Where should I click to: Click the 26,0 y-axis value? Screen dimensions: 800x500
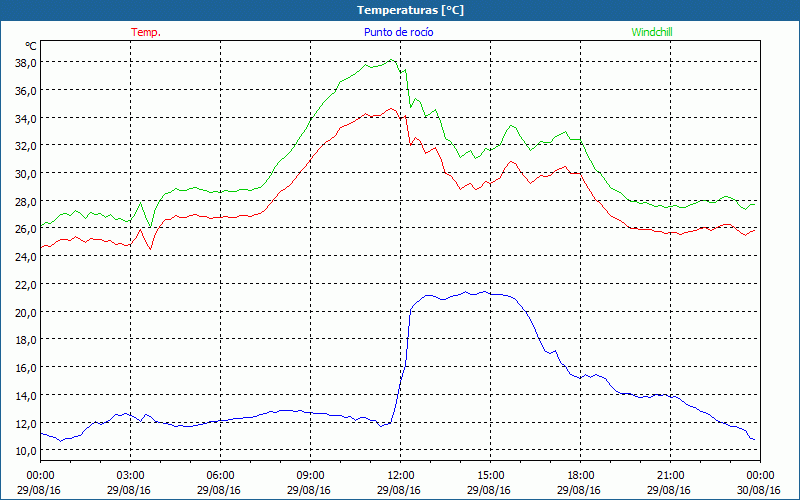(x=26, y=229)
